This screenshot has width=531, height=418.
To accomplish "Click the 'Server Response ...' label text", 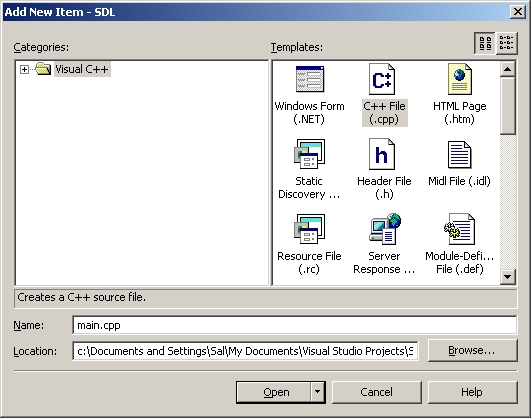I will (x=384, y=263).
